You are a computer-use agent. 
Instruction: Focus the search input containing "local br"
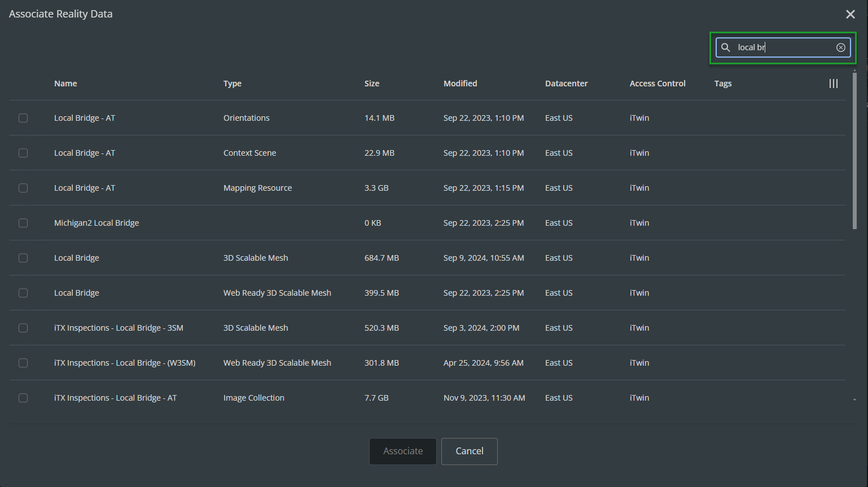(784, 47)
